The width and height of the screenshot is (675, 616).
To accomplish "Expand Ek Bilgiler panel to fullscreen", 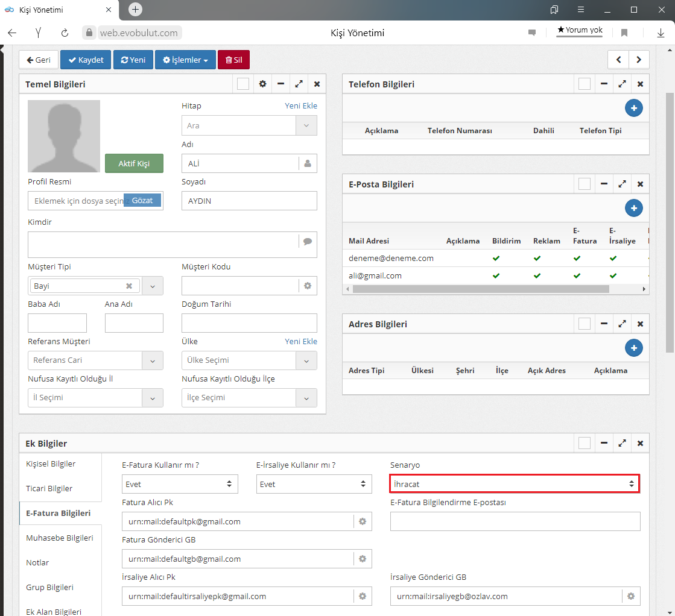I will pyautogui.click(x=622, y=444).
